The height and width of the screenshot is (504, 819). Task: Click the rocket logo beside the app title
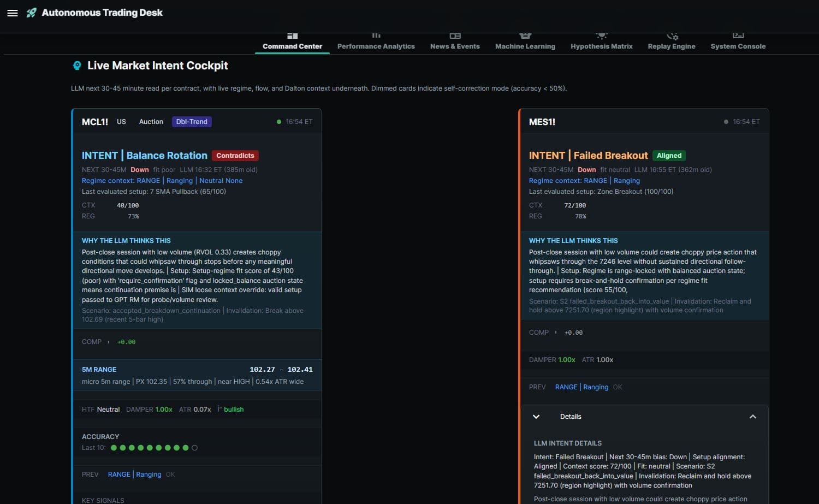(x=32, y=13)
